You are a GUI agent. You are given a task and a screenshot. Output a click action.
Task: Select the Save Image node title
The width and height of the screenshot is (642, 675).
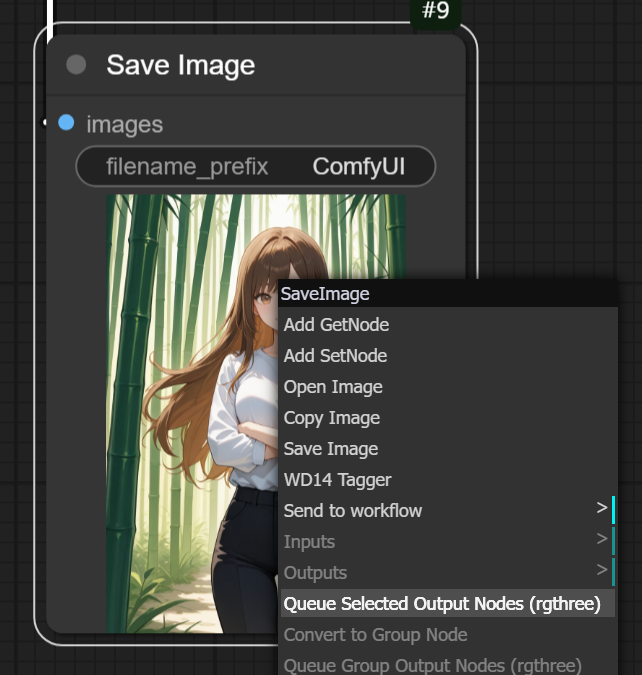180,65
